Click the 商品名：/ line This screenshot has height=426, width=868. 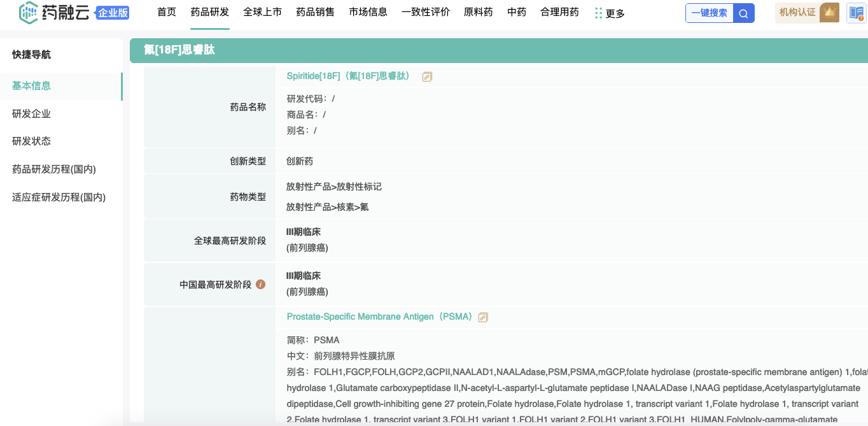[x=307, y=115]
